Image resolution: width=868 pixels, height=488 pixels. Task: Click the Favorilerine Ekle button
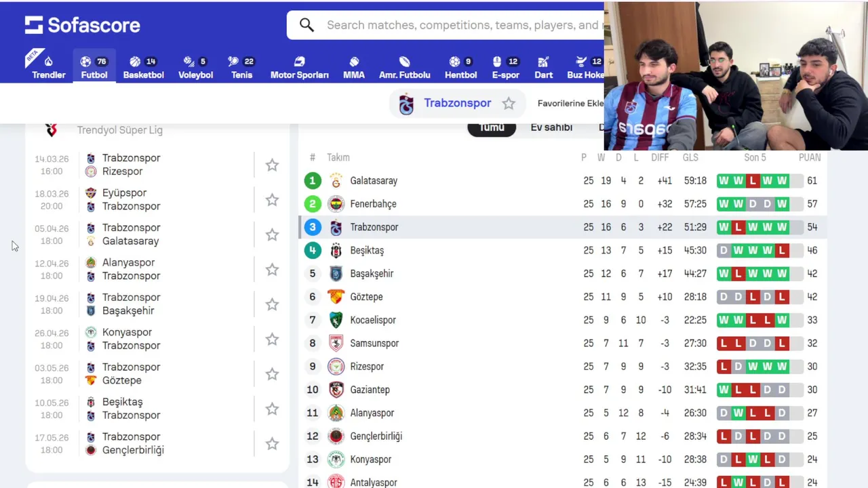(x=570, y=104)
